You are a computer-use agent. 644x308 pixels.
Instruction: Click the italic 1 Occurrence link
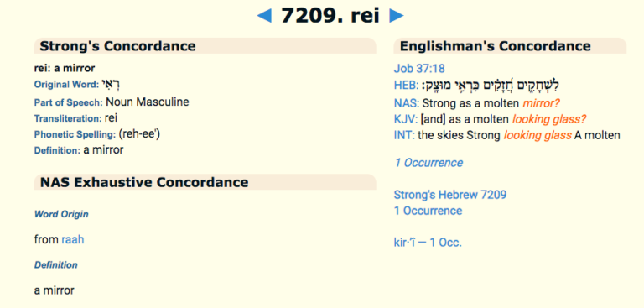point(428,163)
